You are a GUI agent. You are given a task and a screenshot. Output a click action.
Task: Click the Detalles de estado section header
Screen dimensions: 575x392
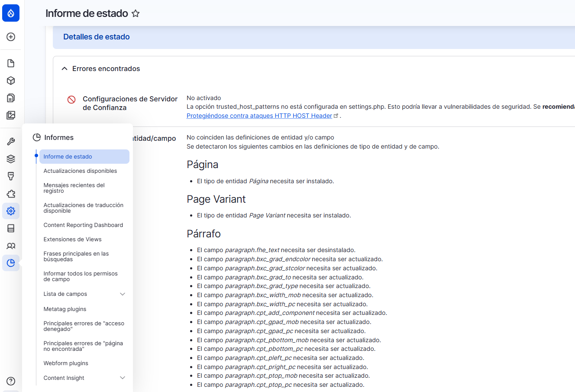[x=96, y=37]
